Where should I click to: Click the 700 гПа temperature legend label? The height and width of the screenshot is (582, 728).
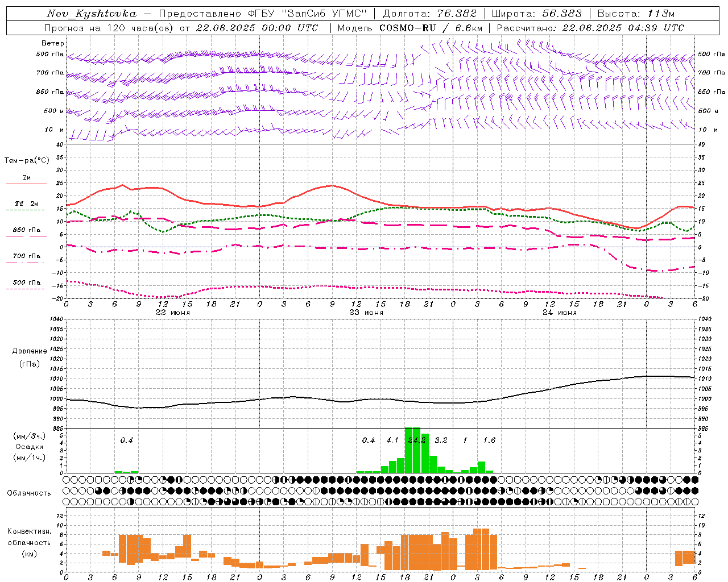click(27, 256)
